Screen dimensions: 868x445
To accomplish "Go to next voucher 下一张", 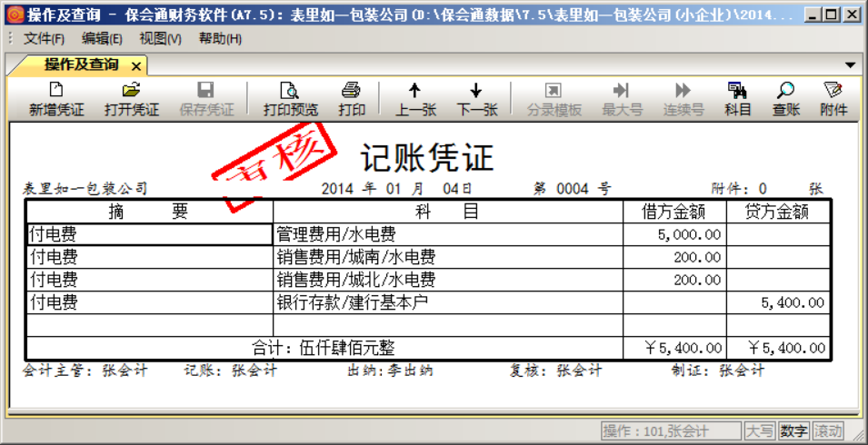I will point(476,91).
